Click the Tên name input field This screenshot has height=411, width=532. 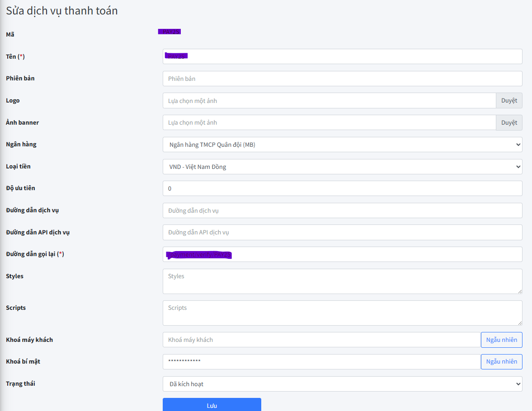coord(342,56)
